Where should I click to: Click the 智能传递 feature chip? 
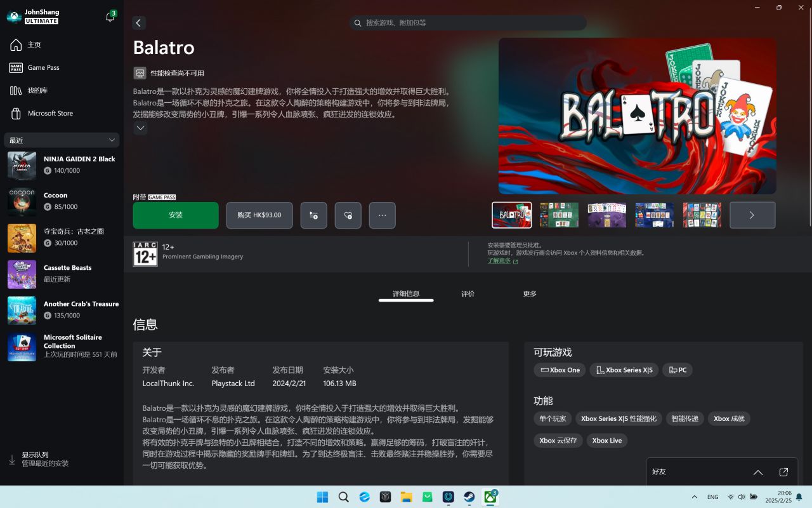(685, 418)
